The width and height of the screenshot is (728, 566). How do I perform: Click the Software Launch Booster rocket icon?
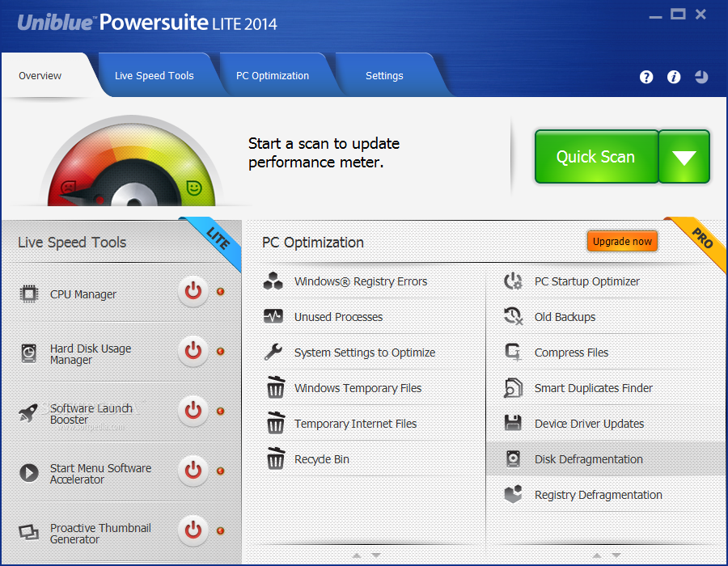pos(28,412)
